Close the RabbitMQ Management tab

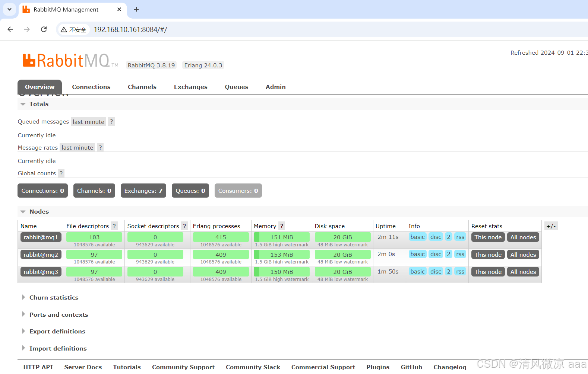click(x=119, y=9)
